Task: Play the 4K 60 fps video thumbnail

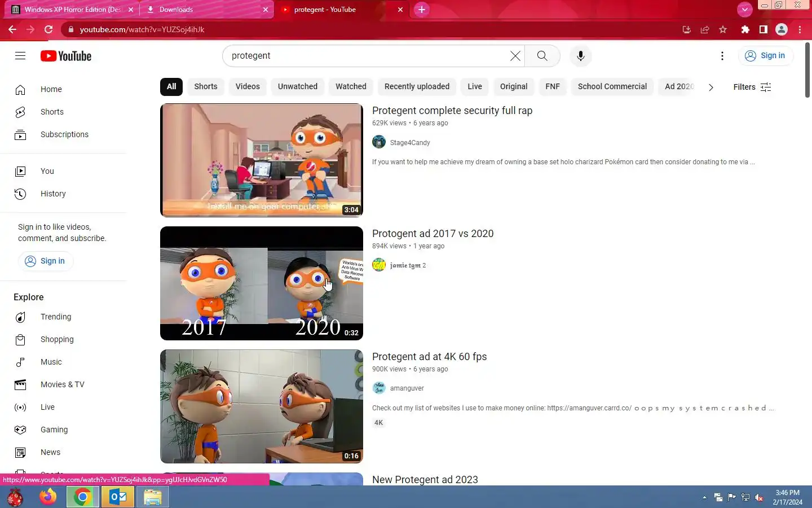Action: [262, 406]
